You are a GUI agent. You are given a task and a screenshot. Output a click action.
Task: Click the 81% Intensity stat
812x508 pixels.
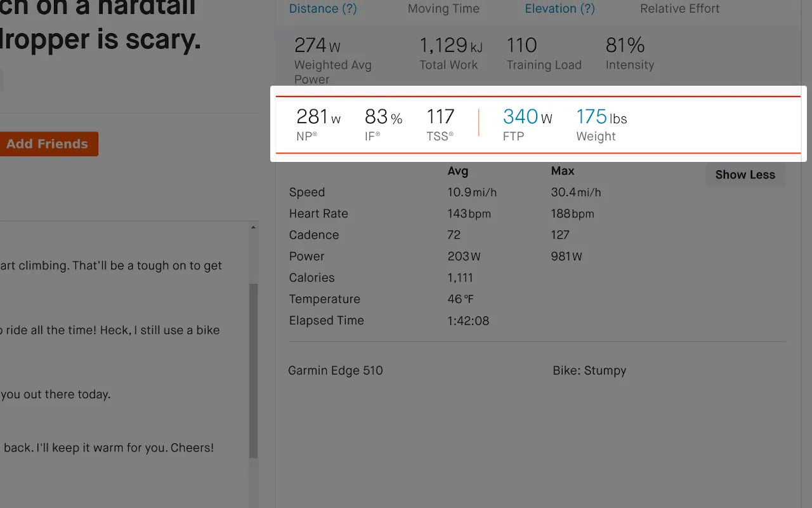coord(625,46)
